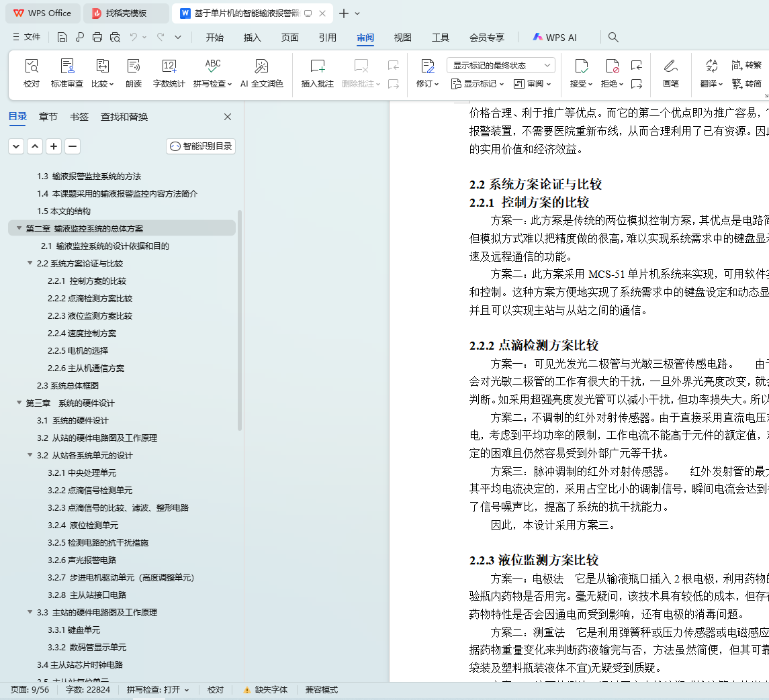Open the 找稻壳模板 tab
Screen dimensions: 769x700
tap(126, 13)
